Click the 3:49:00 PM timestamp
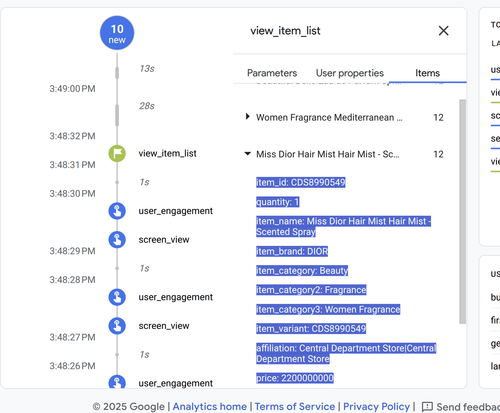This screenshot has width=500, height=413. pos(72,89)
